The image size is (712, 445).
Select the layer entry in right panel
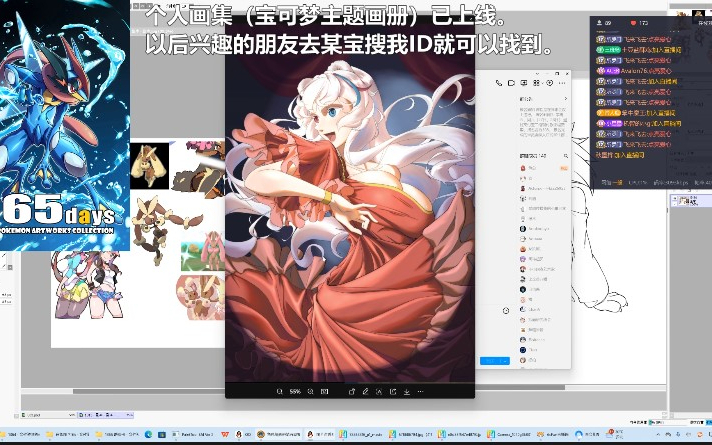pos(691,201)
